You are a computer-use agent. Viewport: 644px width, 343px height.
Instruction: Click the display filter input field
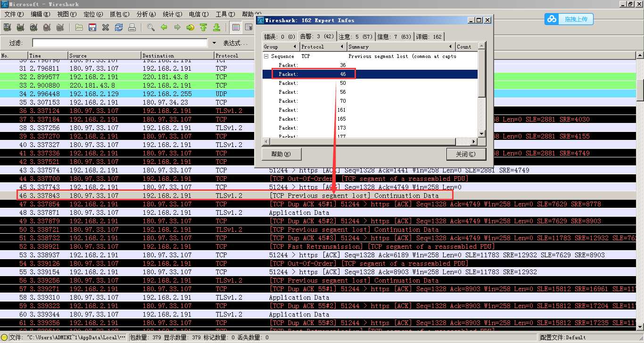(120, 43)
